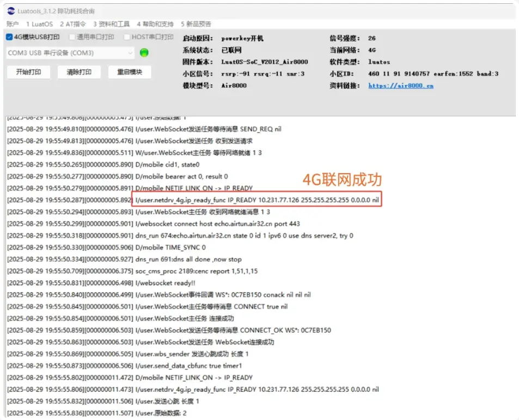Click the powerkey开机 startup reason value

[x=242, y=39]
